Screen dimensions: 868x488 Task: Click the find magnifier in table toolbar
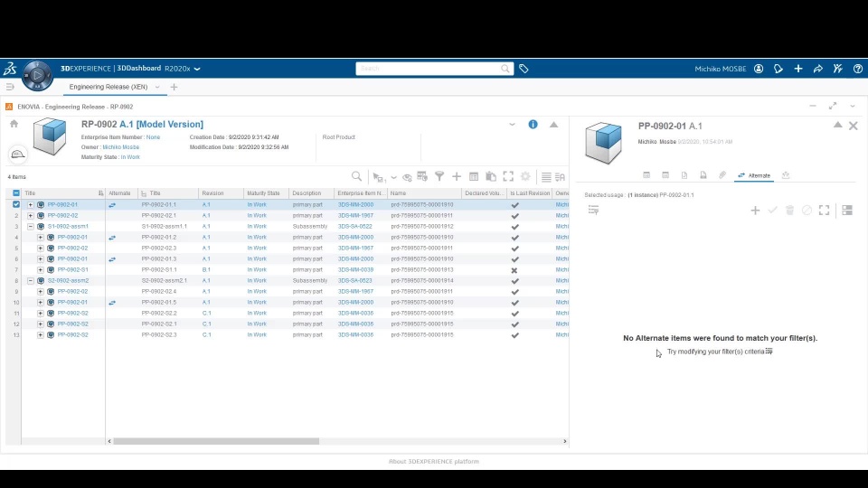(x=356, y=176)
